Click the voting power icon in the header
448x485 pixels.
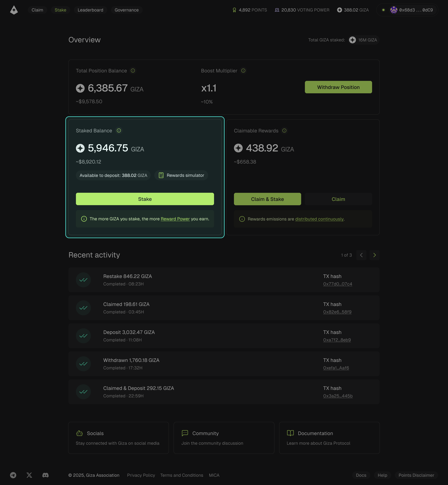coord(277,10)
